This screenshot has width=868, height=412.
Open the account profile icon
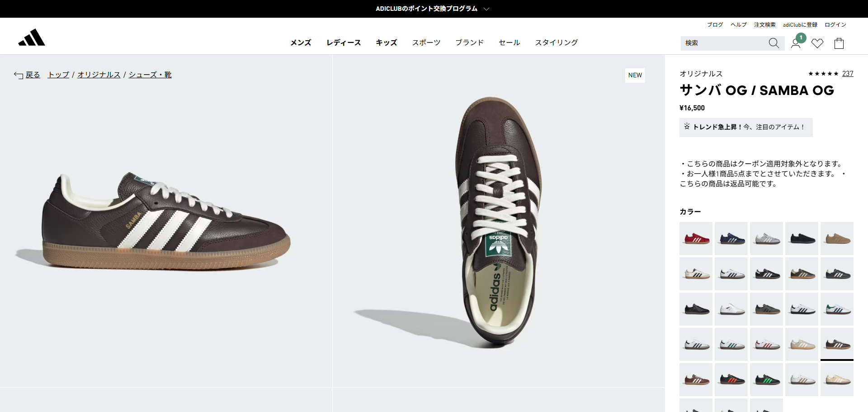coord(795,43)
